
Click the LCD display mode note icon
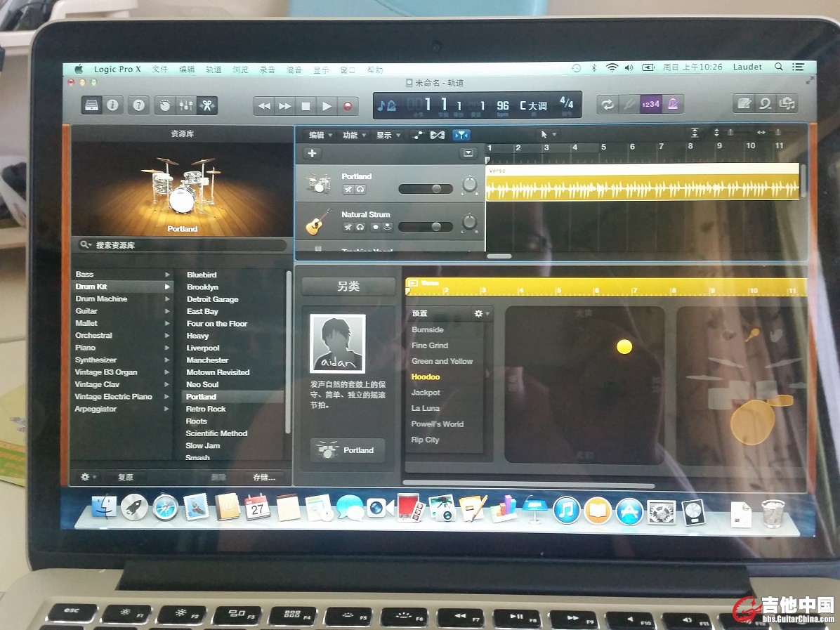(x=387, y=105)
